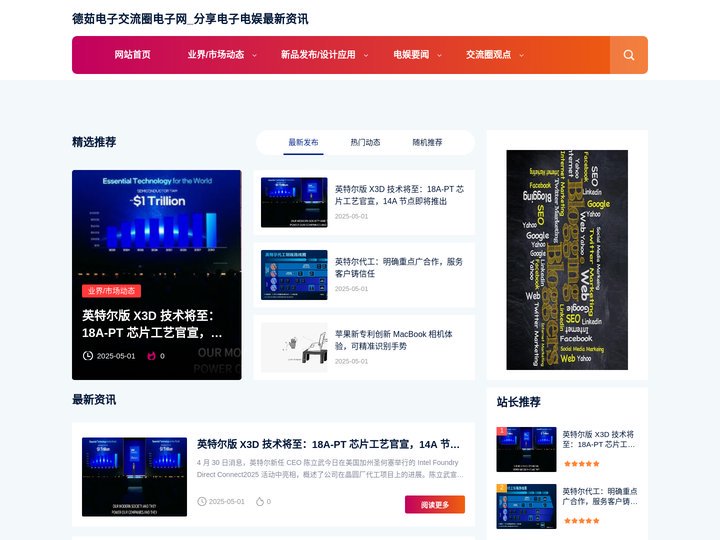Click the 2025-05-01 date on the featured card
Screen dimensions: 720x540
tap(116, 356)
